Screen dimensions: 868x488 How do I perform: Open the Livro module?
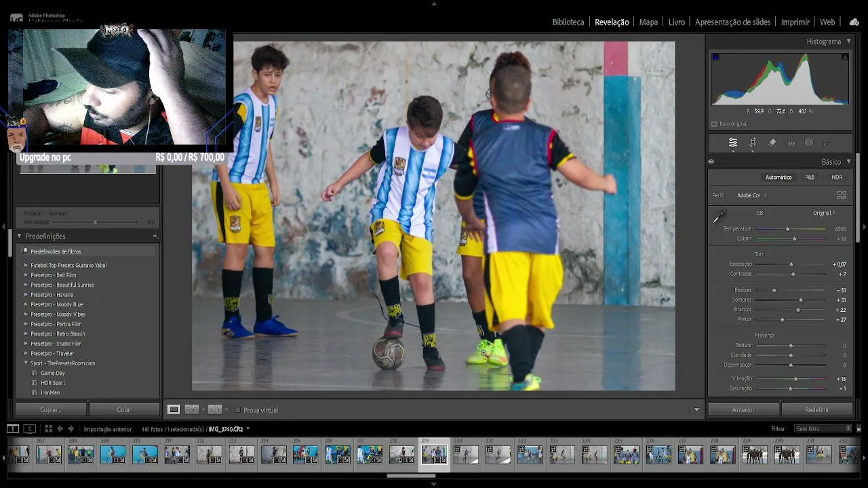677,22
